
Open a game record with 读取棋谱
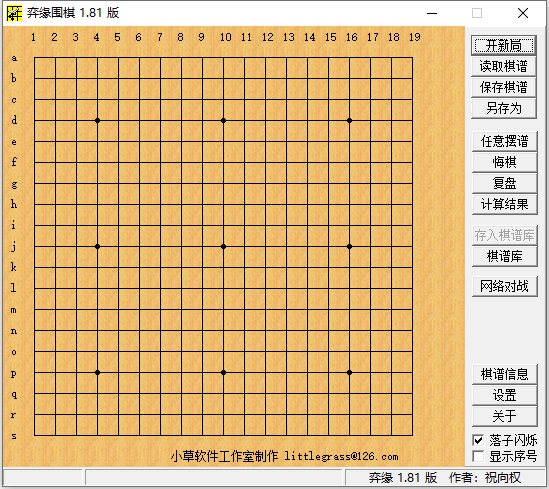coord(503,66)
